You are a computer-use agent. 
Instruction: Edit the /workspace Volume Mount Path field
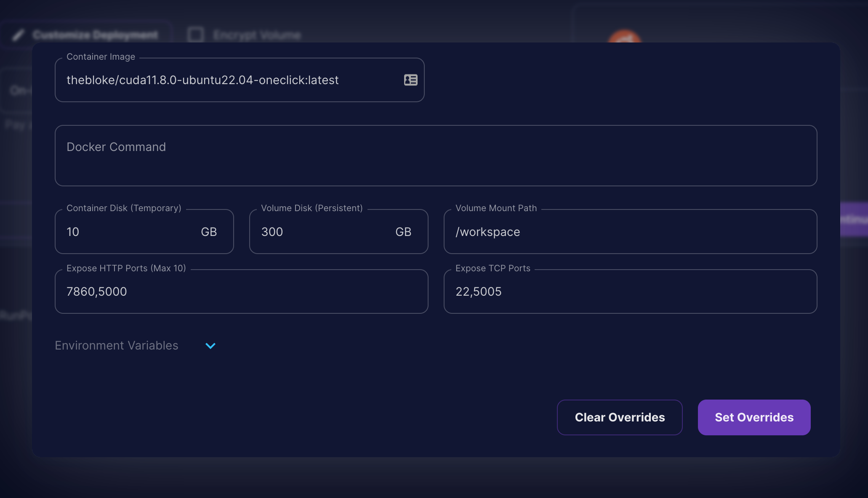coord(630,232)
